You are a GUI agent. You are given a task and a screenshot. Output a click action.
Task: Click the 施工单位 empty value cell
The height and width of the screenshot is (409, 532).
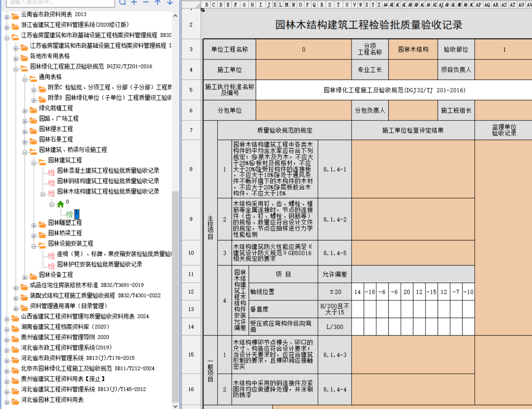(304, 70)
